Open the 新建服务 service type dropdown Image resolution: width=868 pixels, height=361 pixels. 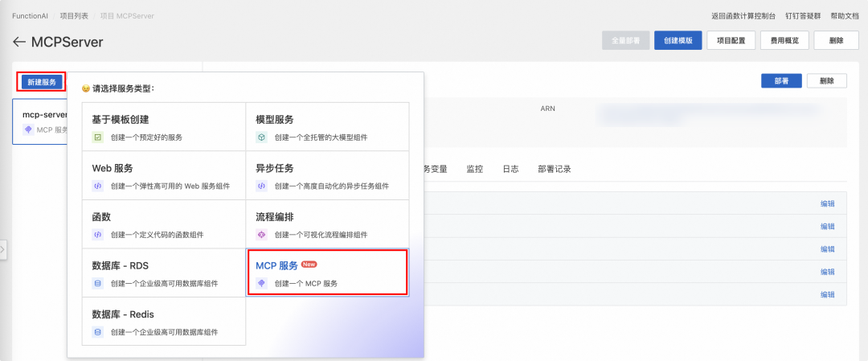coord(42,82)
